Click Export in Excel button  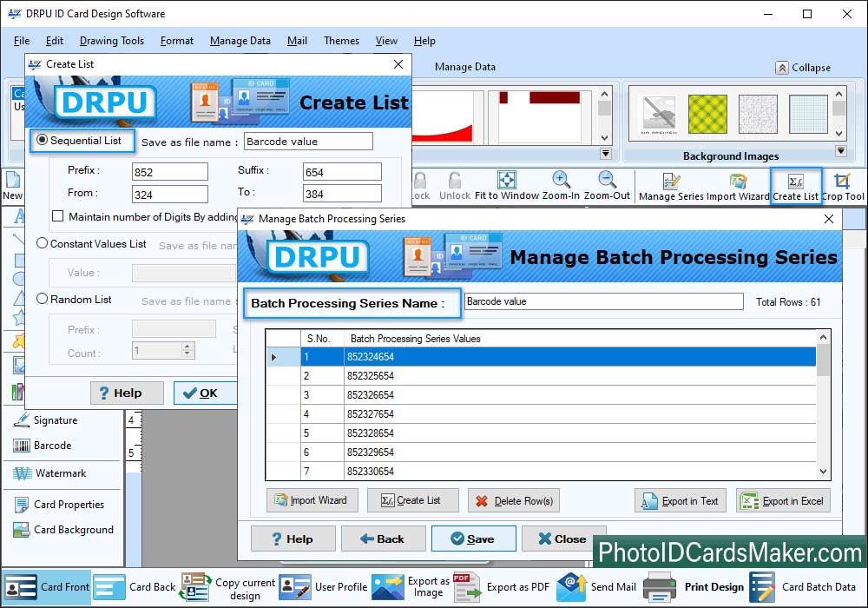coord(783,500)
